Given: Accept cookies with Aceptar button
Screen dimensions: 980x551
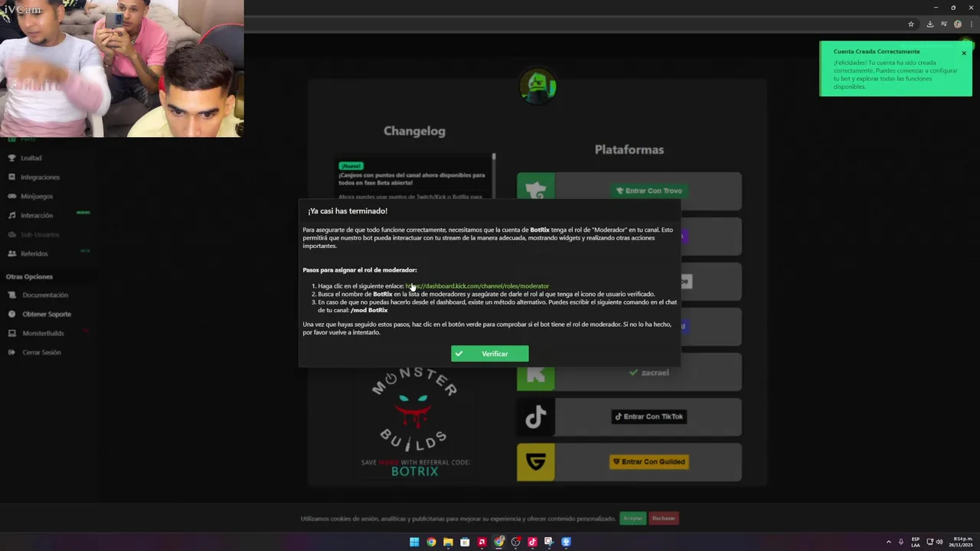Looking at the screenshot, I should coord(633,518).
